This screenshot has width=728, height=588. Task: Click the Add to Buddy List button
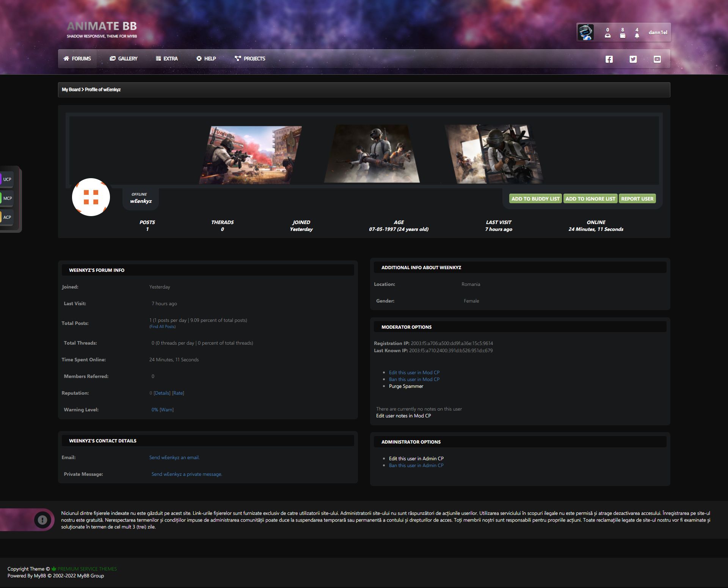coord(535,199)
